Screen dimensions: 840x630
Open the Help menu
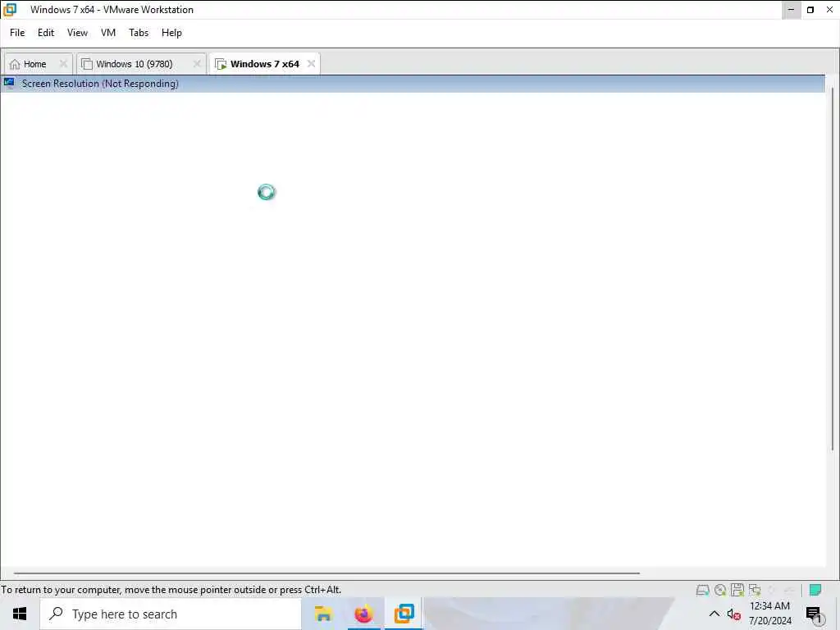click(x=171, y=33)
